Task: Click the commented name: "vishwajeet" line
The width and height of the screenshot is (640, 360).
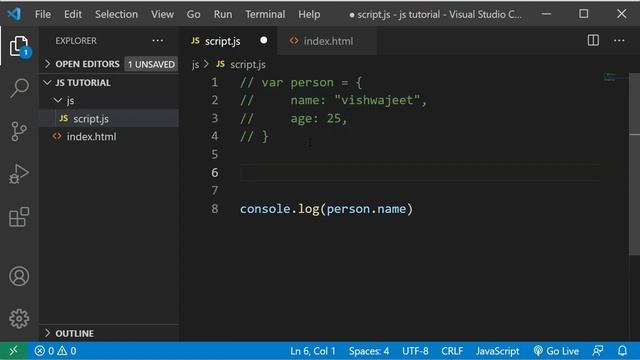Action: click(x=333, y=100)
